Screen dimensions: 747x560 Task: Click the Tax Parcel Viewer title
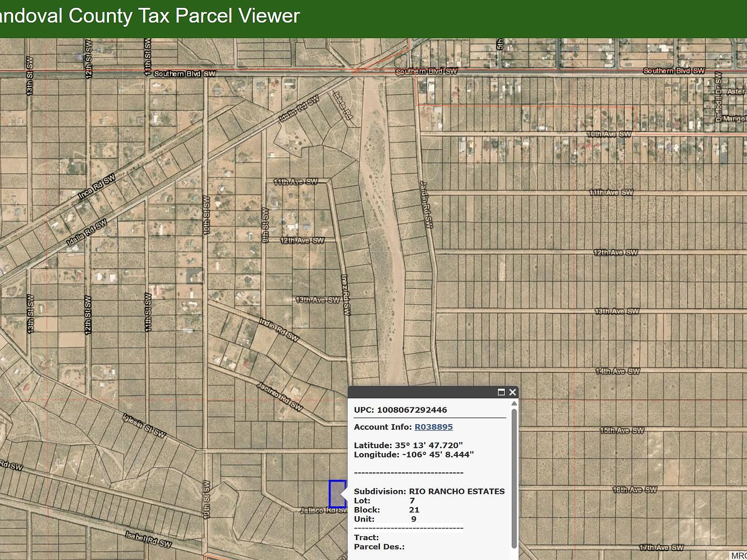coord(150,16)
